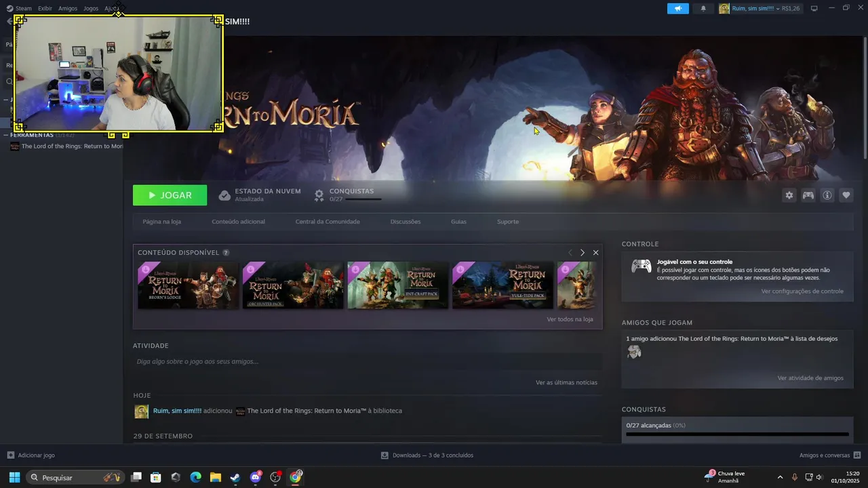Go to next available content arrow
Screen dimensions: 868x488
(x=583, y=253)
